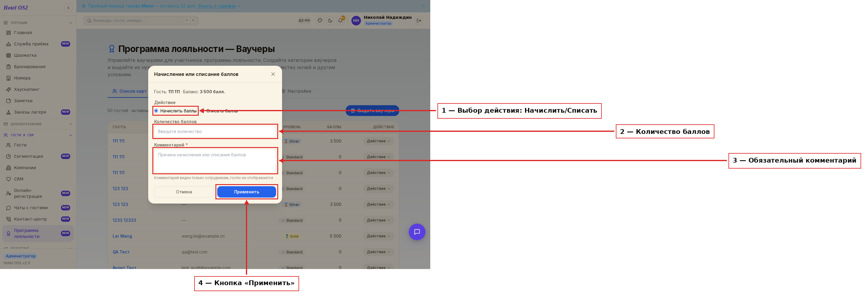Toggle dark mode moon icon
The height and width of the screenshot is (298, 868).
point(330,21)
